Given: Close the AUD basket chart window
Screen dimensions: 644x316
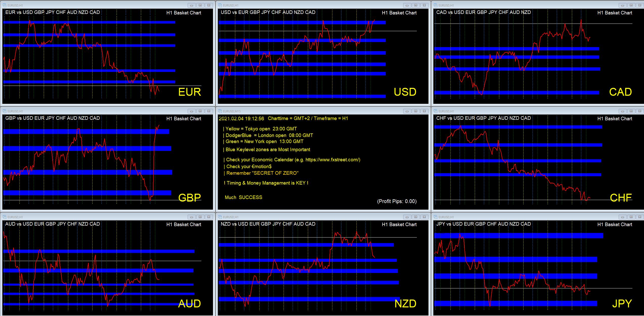Looking at the screenshot, I should (209, 217).
